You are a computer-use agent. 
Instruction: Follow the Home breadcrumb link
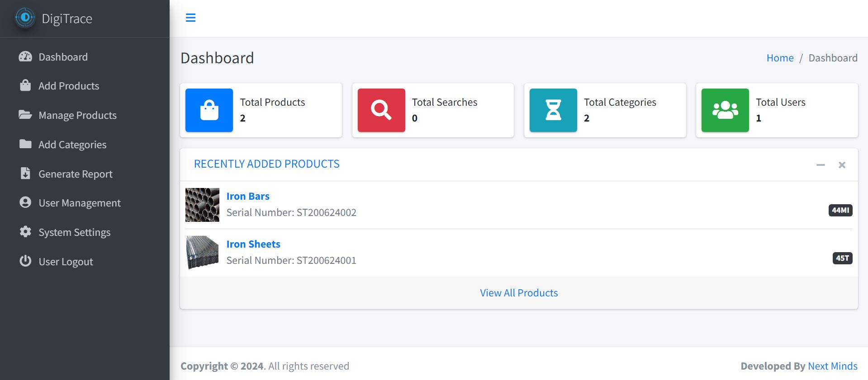click(780, 58)
